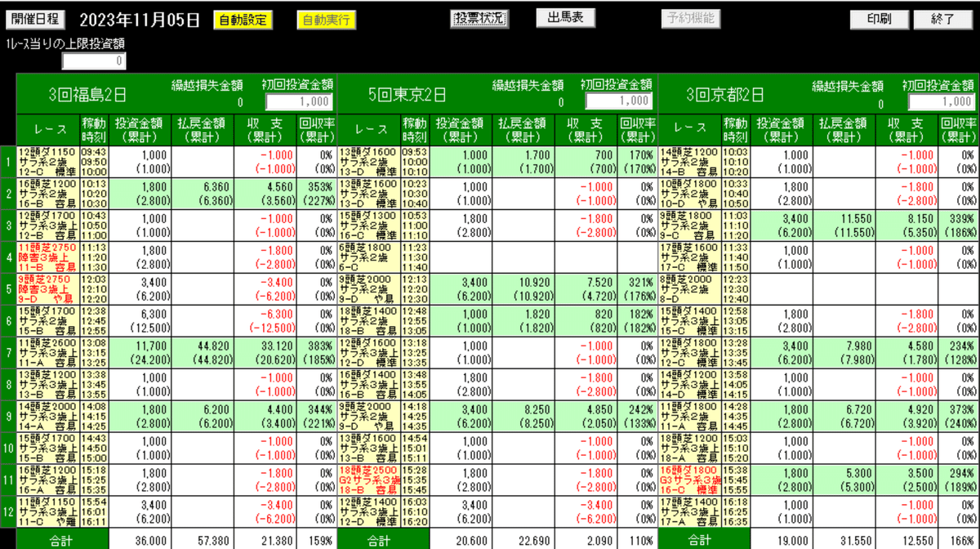Click Tokyo payout cell 1,820

pos(522,320)
